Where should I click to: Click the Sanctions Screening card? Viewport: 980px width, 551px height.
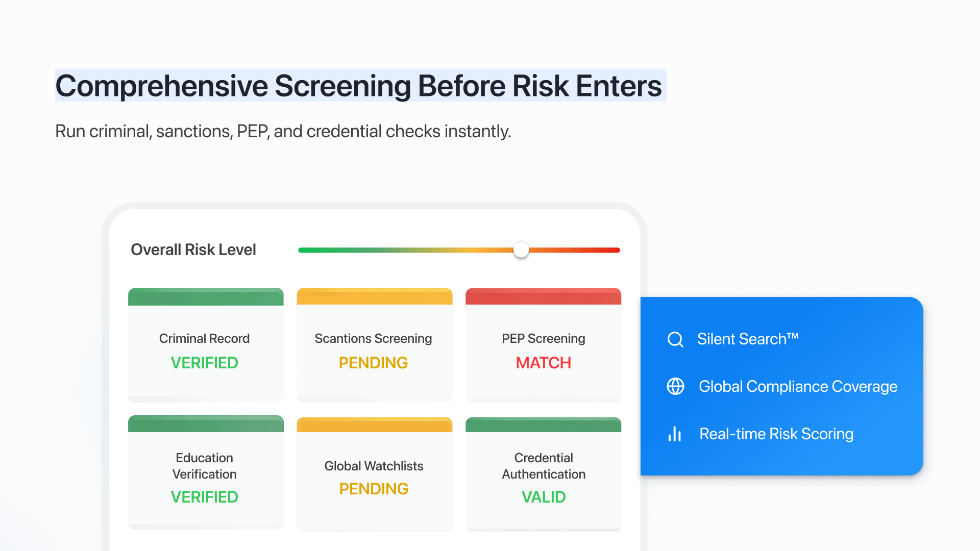tap(374, 345)
